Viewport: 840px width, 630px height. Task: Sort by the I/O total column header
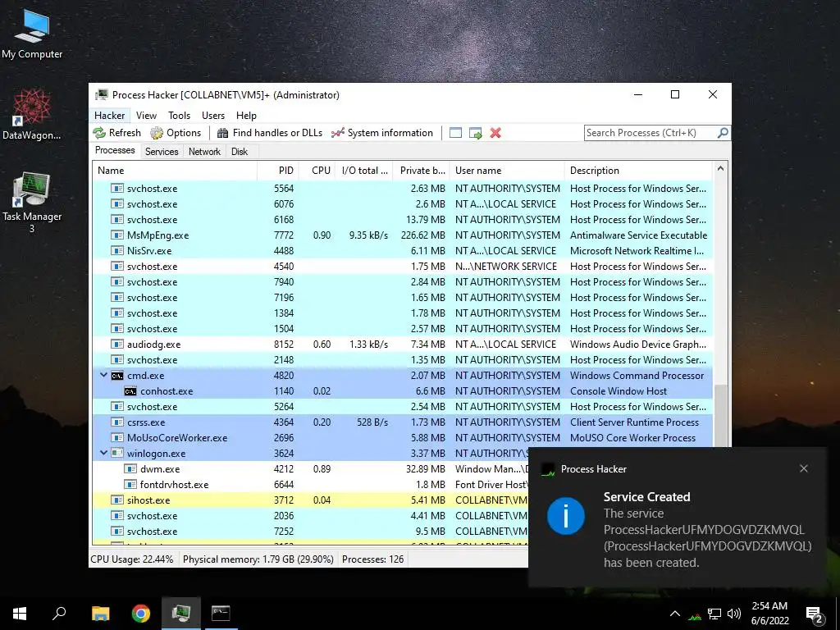coord(364,171)
